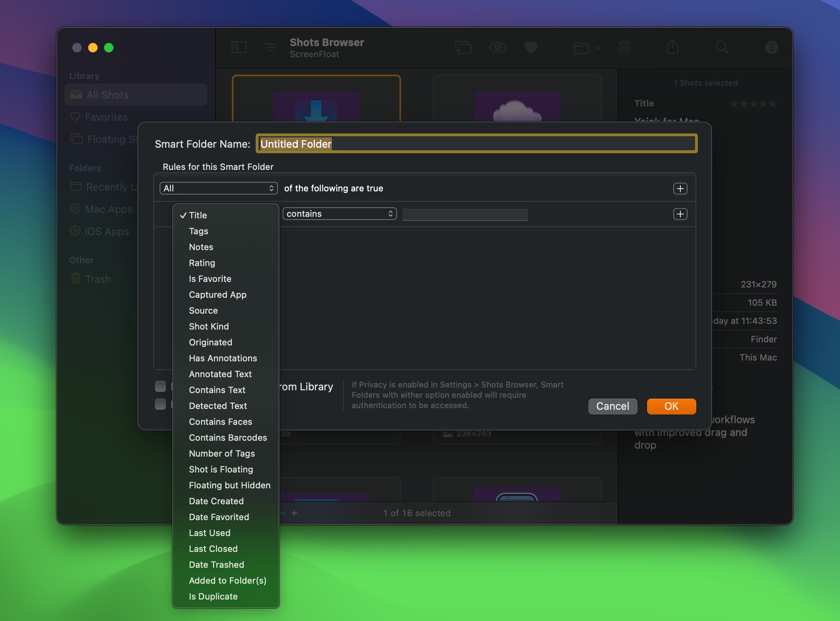Screen dimensions: 840x621
Task: Choose Rating in criteria menu
Action: click(226, 263)
